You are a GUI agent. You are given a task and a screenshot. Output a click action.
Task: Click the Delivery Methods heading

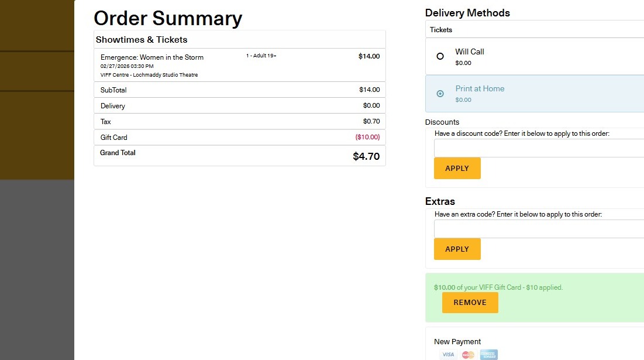click(467, 13)
